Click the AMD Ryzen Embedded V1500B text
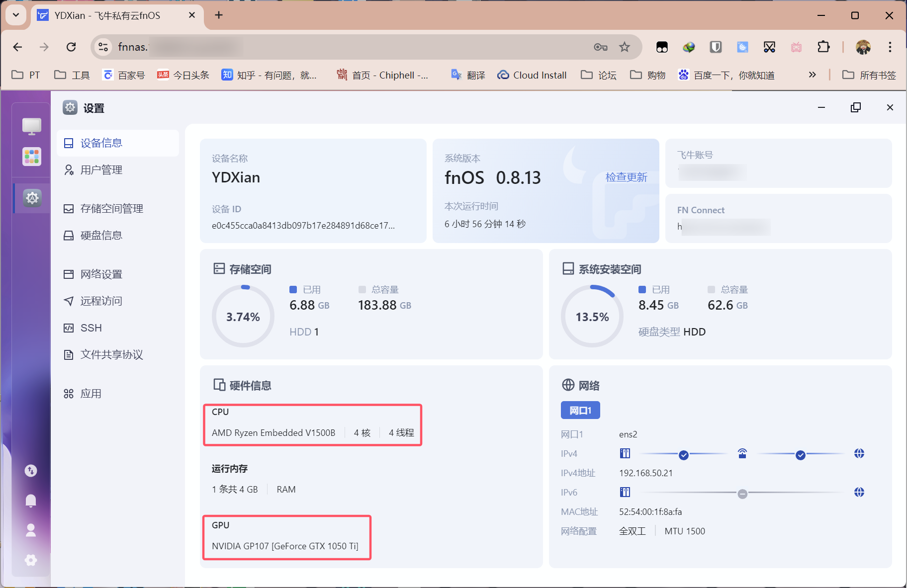 tap(273, 433)
